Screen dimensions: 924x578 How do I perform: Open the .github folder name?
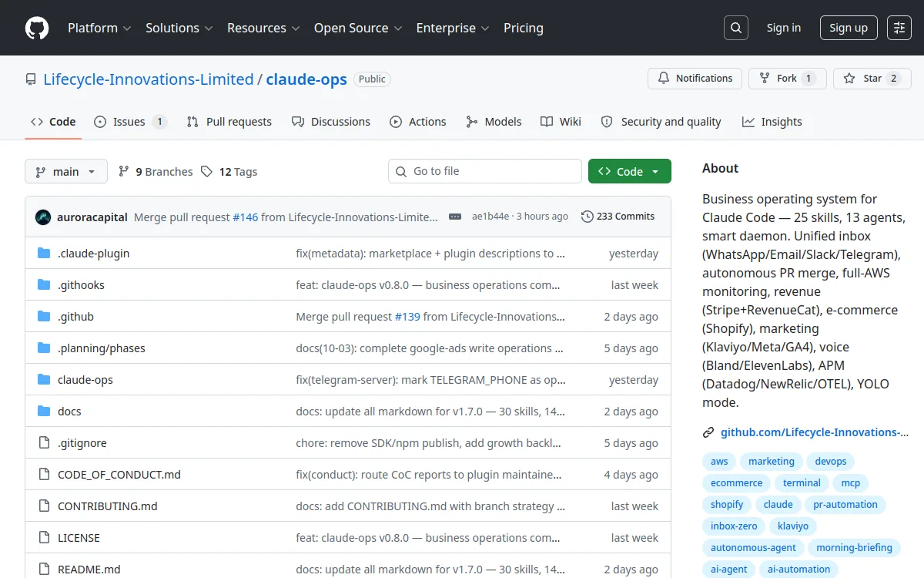pos(75,317)
